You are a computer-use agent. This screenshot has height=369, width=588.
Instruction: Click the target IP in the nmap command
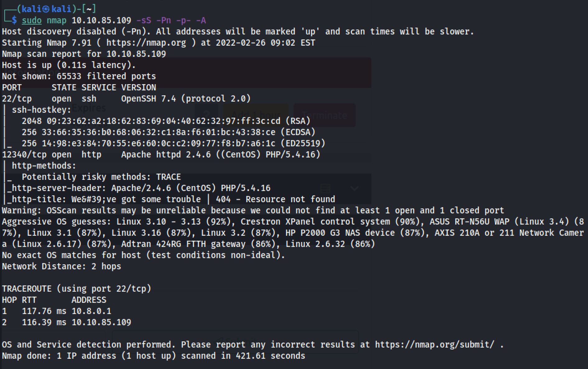click(101, 20)
